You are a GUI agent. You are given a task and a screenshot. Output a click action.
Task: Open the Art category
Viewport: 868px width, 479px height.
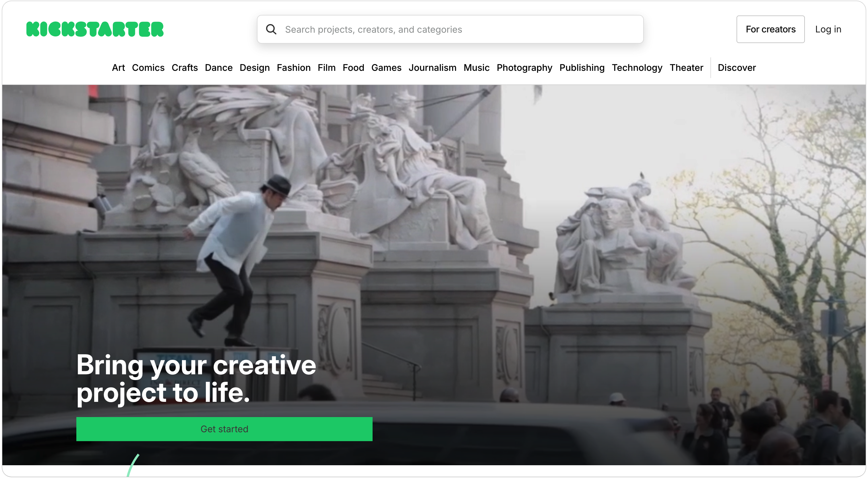point(118,68)
